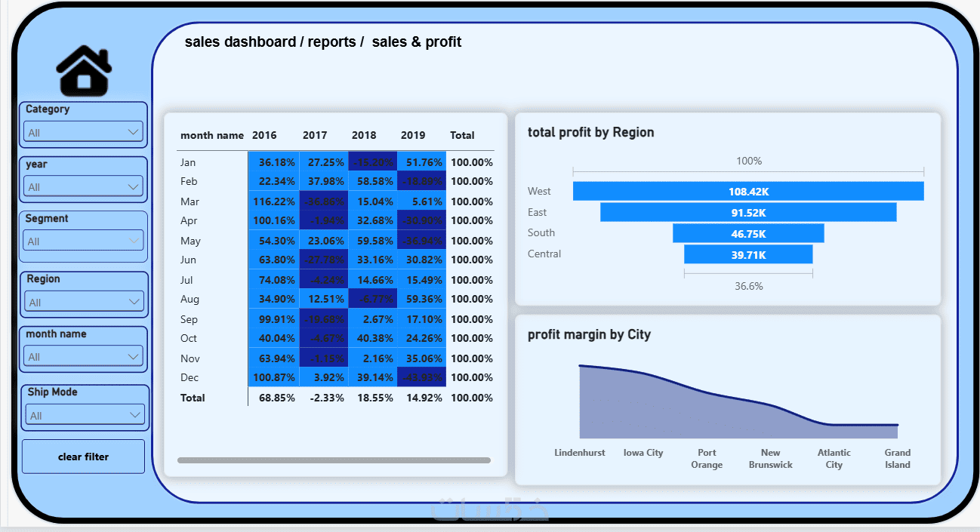Select the 2019 column header

click(413, 135)
